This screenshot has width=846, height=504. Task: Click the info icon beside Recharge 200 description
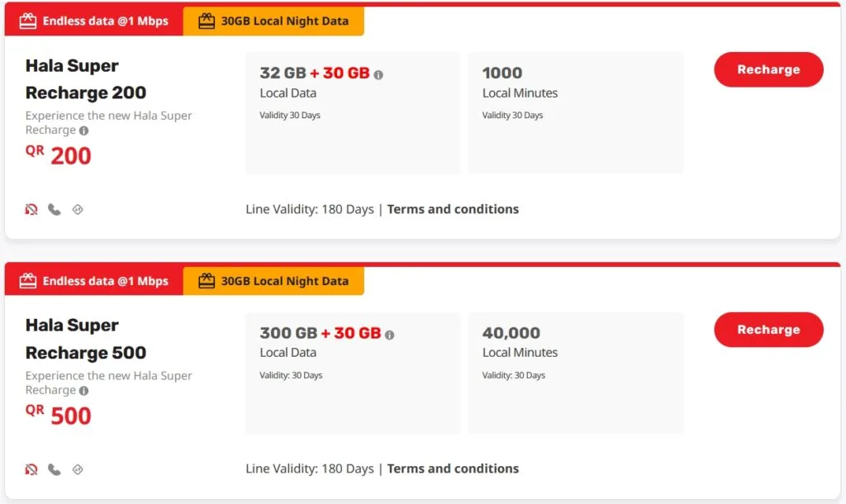click(x=83, y=131)
